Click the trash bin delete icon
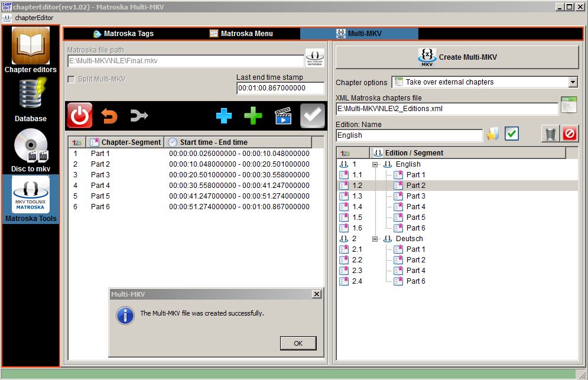Image resolution: width=588 pixels, height=380 pixels. coord(551,134)
